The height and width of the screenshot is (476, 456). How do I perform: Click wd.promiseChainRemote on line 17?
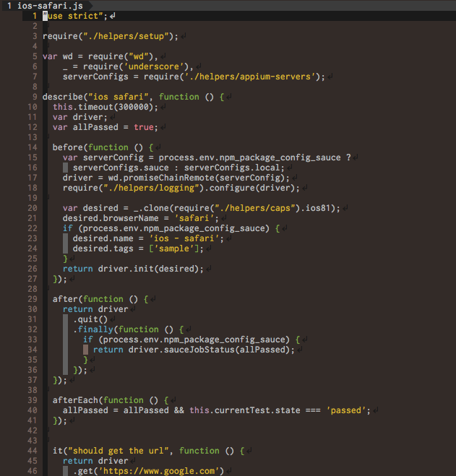[x=161, y=178]
